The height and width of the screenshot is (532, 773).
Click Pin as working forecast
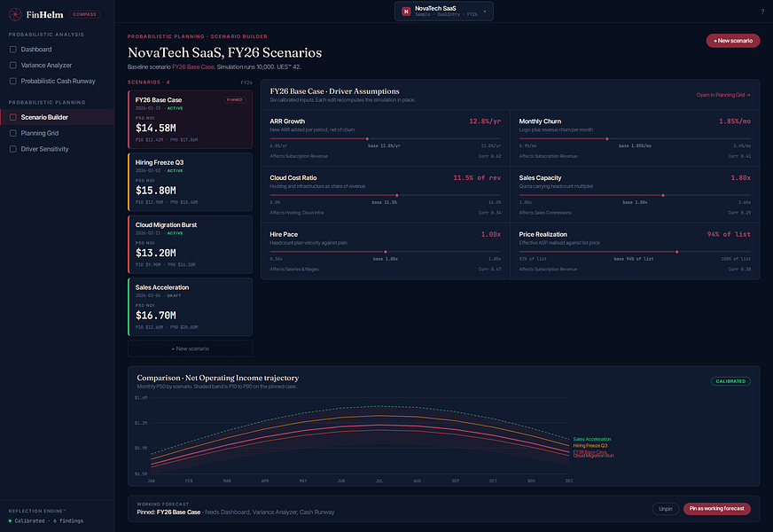tap(717, 509)
